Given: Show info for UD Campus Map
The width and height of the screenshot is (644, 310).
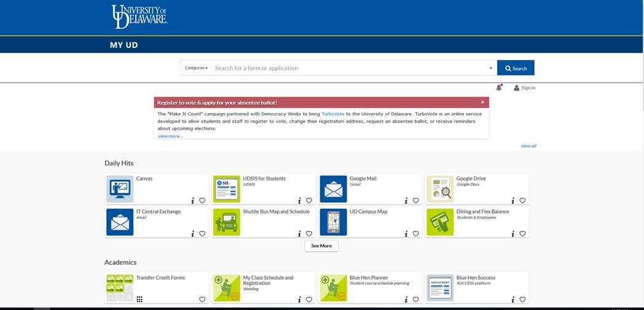Looking at the screenshot, I should point(406,234).
